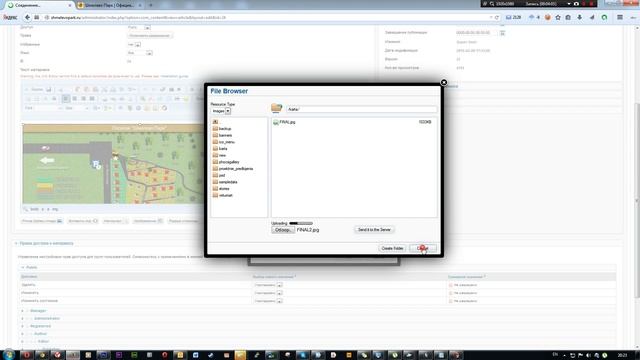Viewport: 640px width, 360px height.
Task: Open the Язык dropdown in the article form
Action: click(140, 53)
